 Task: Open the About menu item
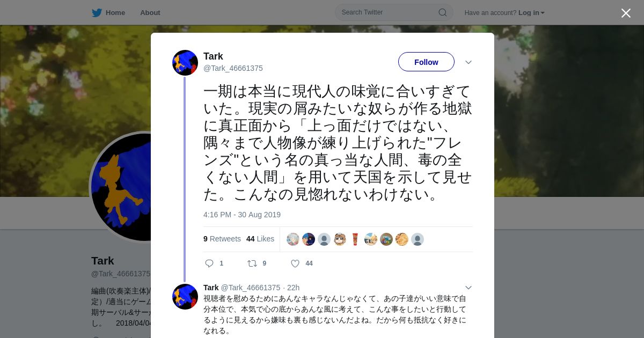(x=150, y=13)
